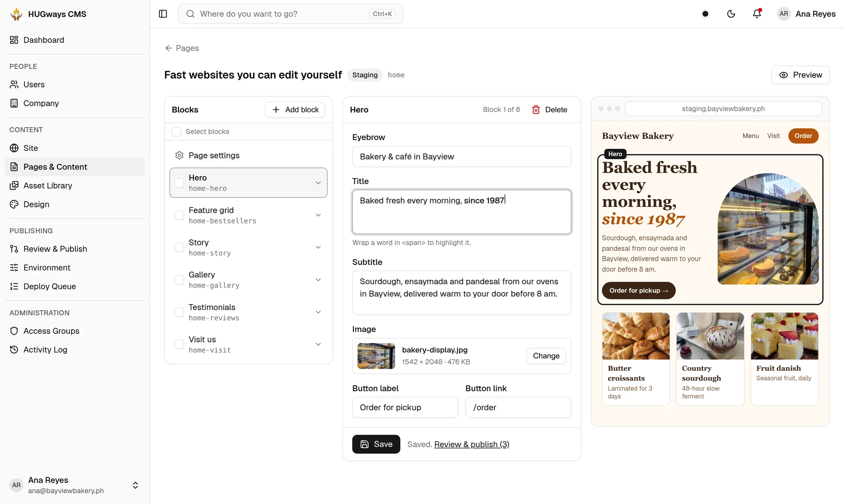
Task: Click the dark mode moon icon
Action: [731, 14]
